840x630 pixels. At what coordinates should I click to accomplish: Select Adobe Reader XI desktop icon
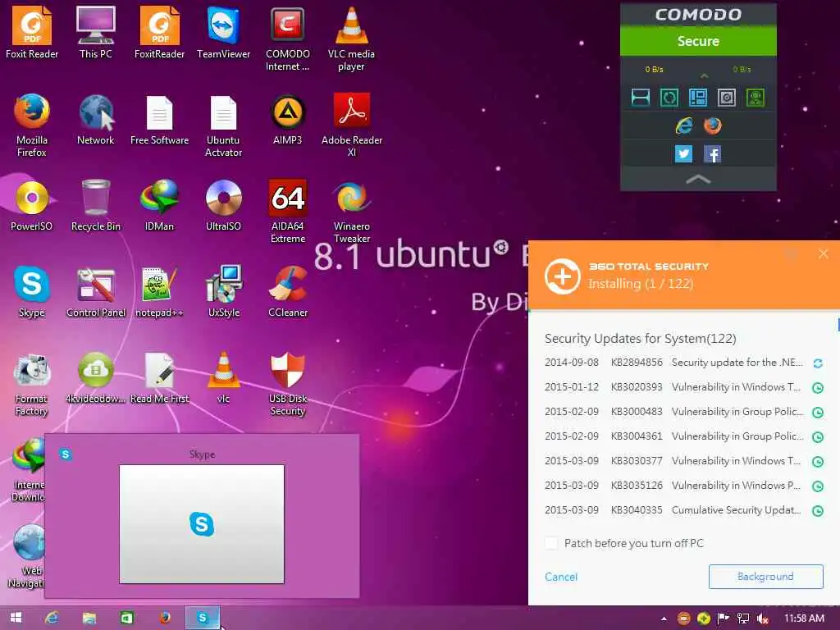pyautogui.click(x=351, y=125)
